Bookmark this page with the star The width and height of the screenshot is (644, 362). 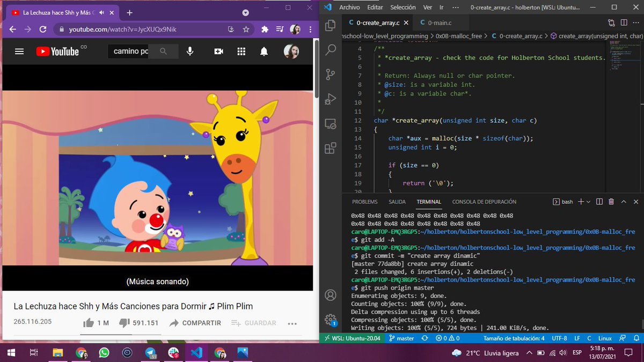tap(246, 29)
